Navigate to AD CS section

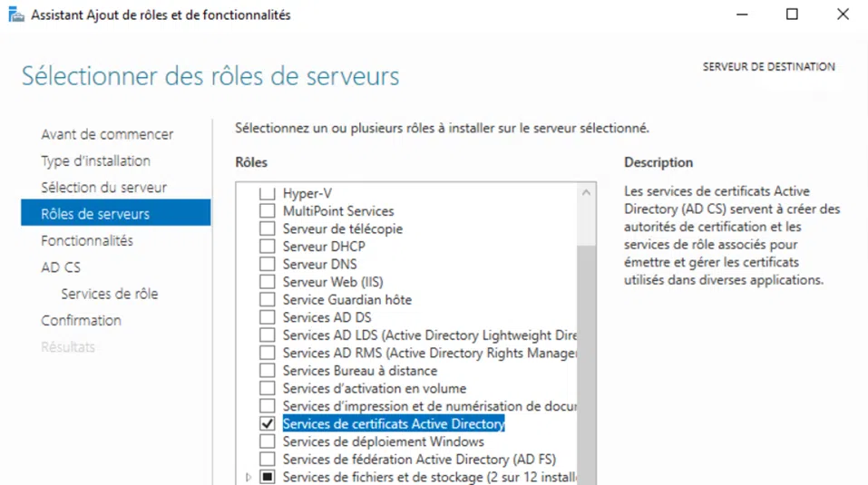[x=61, y=267]
